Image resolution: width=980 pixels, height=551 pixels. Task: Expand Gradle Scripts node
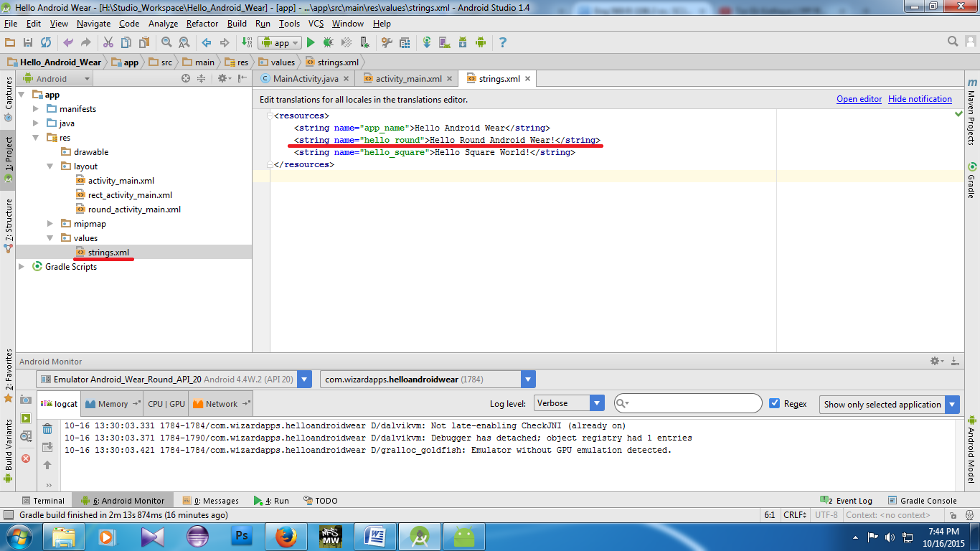click(22, 267)
